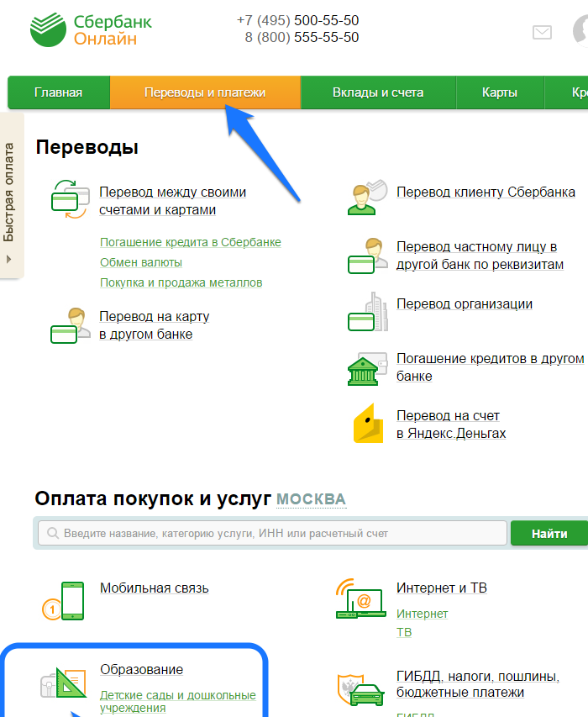Open the Интернет и ТВ category
The width and height of the screenshot is (588, 717).
[441, 588]
